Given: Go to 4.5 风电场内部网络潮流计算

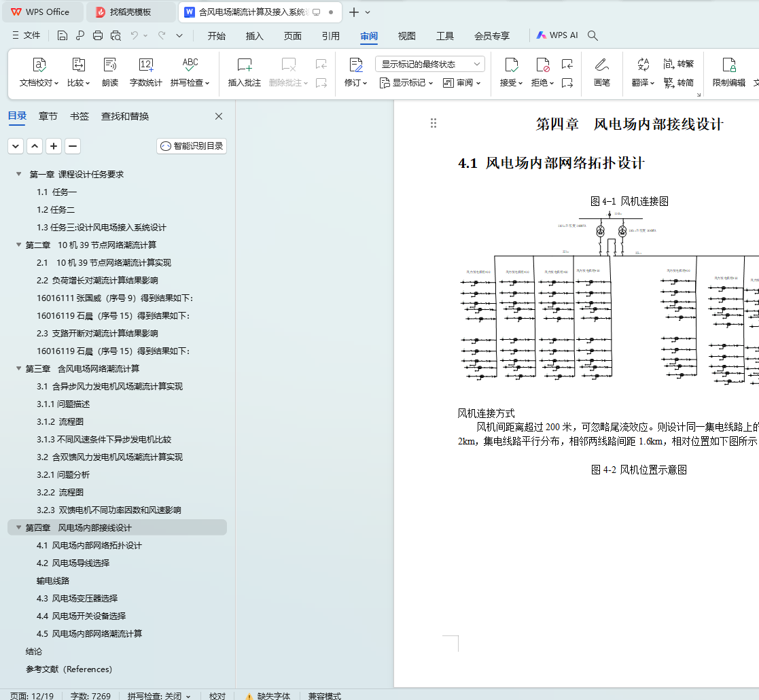Looking at the screenshot, I should [90, 633].
